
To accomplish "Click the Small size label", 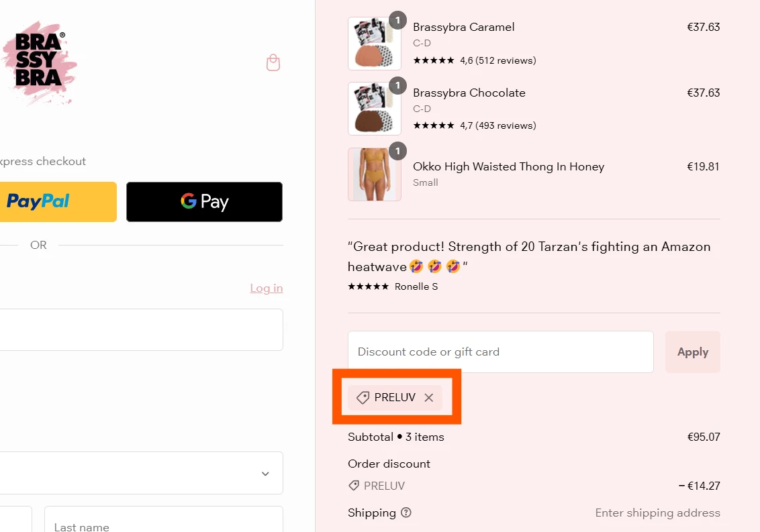I will [426, 182].
